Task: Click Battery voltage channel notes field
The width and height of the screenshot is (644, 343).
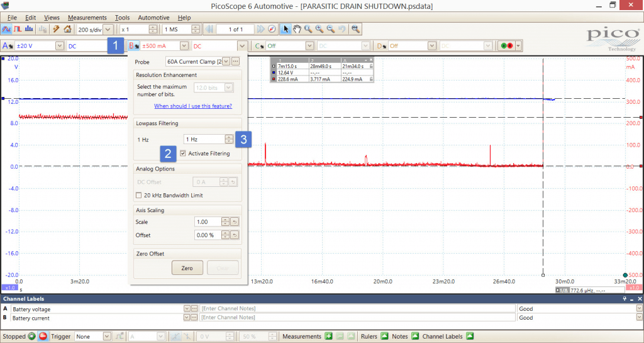Action: (357, 309)
